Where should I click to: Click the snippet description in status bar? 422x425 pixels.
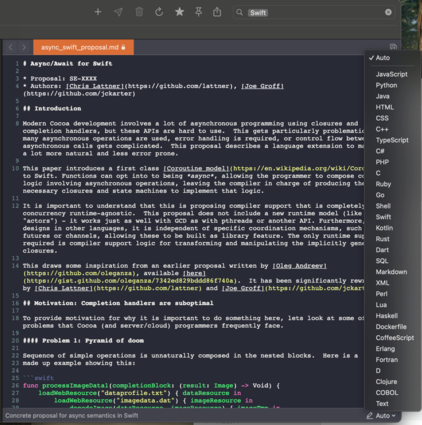(72, 416)
